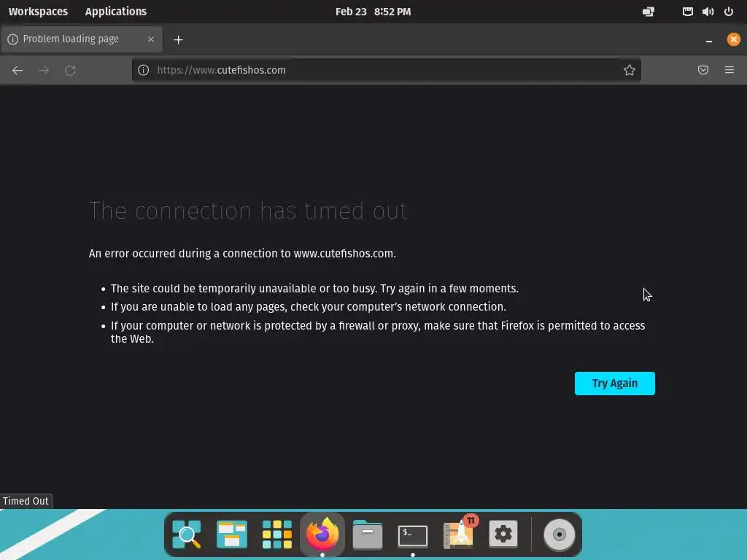The width and height of the screenshot is (747, 560).
Task: Click 'The connection has timed out' heading
Action: [x=248, y=211]
